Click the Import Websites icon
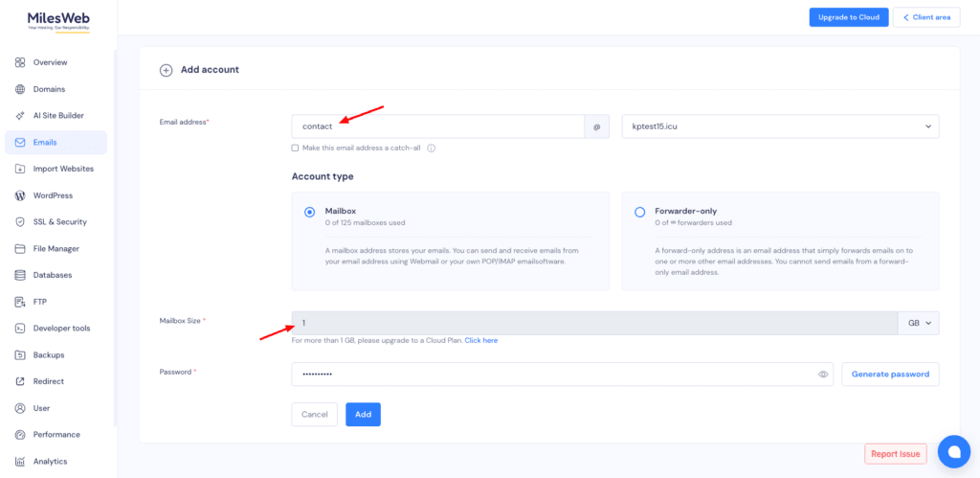Image resolution: width=980 pixels, height=478 pixels. (x=20, y=169)
